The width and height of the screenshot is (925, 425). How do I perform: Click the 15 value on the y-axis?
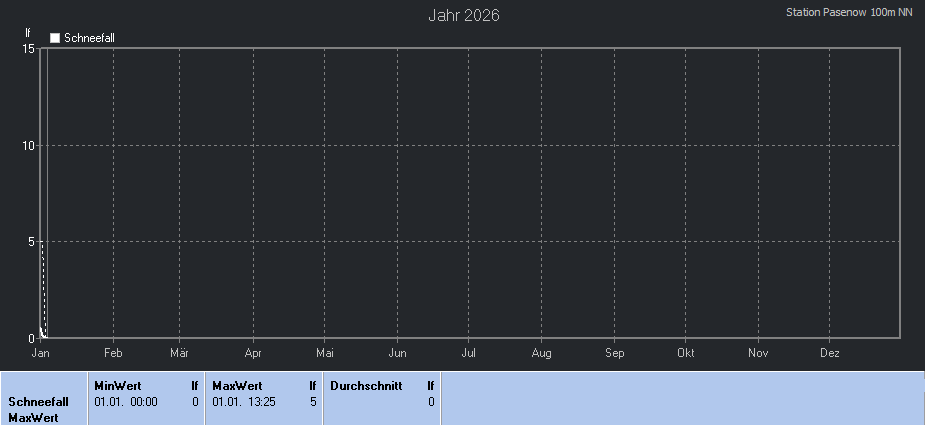(x=29, y=48)
